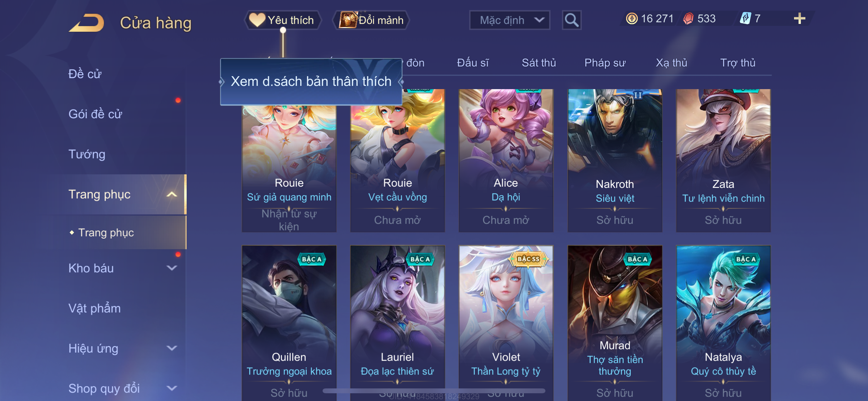Select the Violet Thần Long tỷ tỷ skin

[x=505, y=323]
